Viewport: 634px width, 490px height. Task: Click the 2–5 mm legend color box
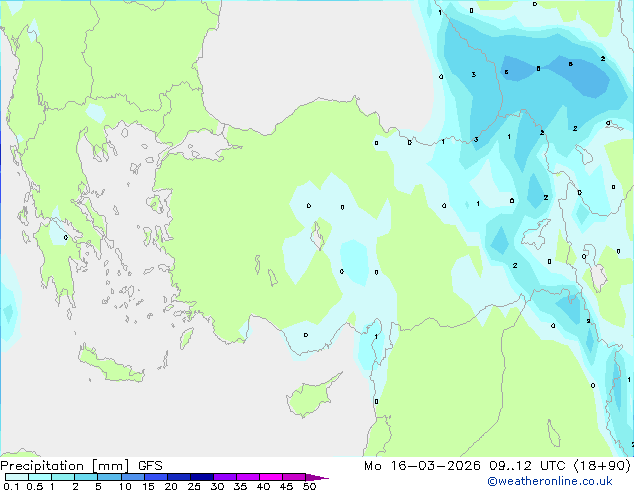click(x=86, y=477)
